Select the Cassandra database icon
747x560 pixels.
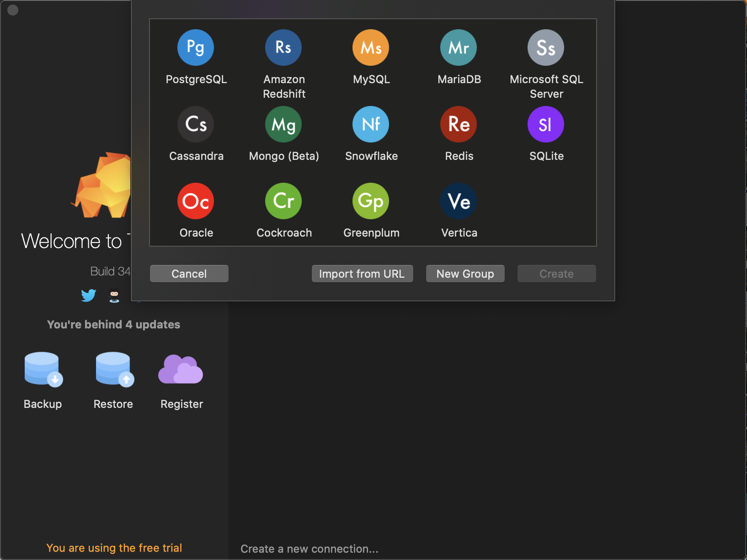196,124
